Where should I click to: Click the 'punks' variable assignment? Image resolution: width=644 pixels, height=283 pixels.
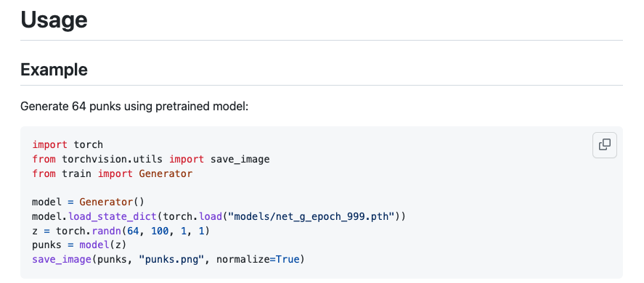click(x=46, y=245)
